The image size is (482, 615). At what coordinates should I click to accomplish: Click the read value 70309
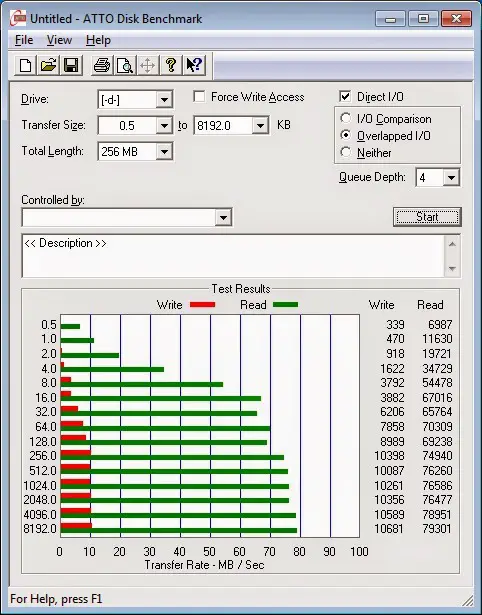pos(437,426)
